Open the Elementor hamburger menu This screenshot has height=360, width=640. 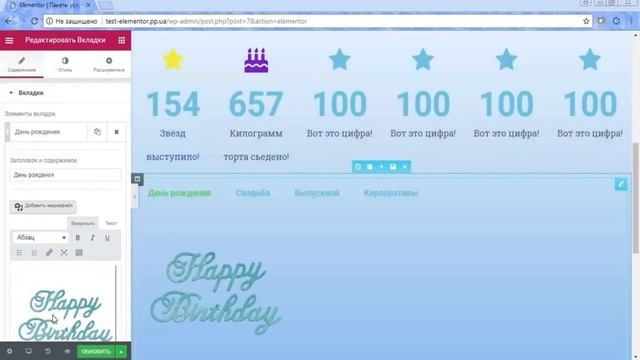(x=9, y=40)
